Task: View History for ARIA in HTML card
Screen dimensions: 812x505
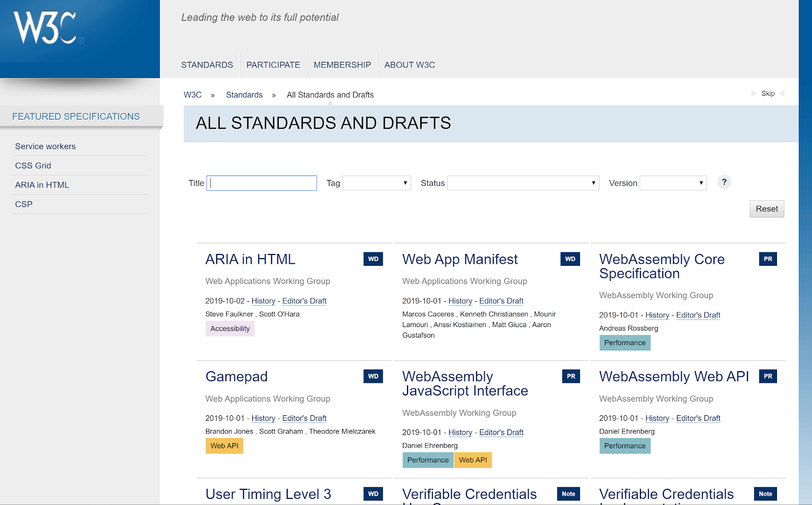Action: pos(263,301)
